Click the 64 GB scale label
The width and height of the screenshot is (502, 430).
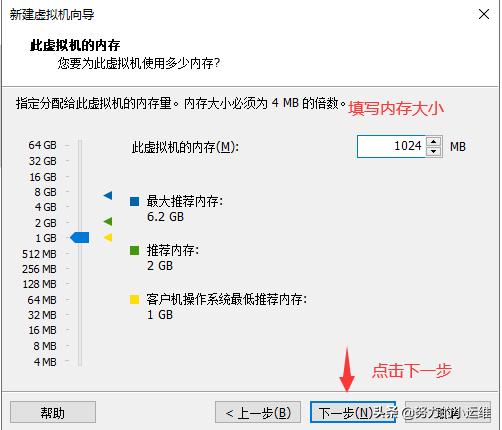point(42,145)
